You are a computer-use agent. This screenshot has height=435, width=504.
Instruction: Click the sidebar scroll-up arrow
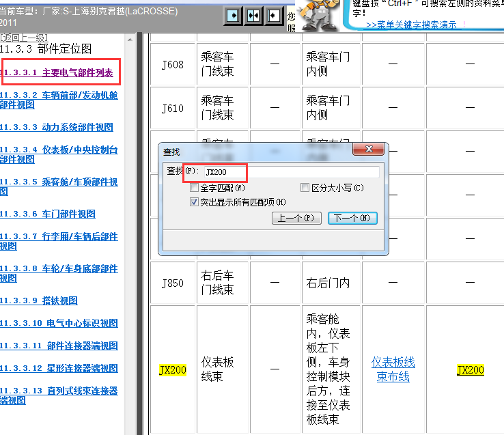(x=130, y=40)
